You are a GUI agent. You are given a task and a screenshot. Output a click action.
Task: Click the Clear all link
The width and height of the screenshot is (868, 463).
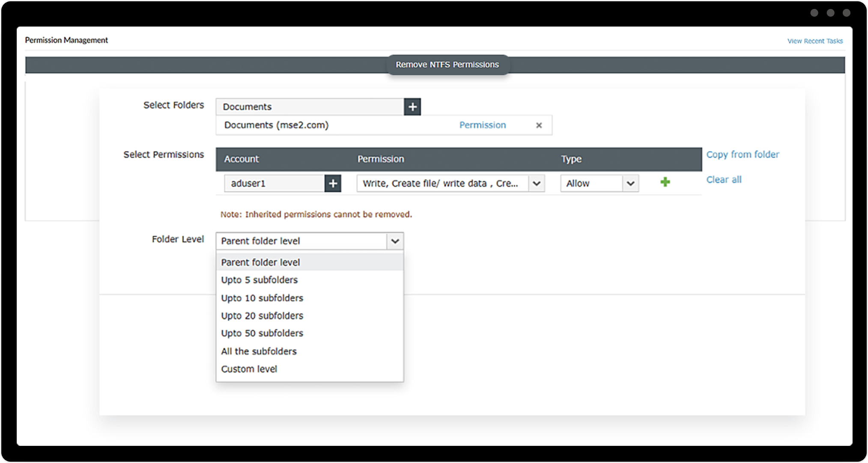[x=723, y=180]
